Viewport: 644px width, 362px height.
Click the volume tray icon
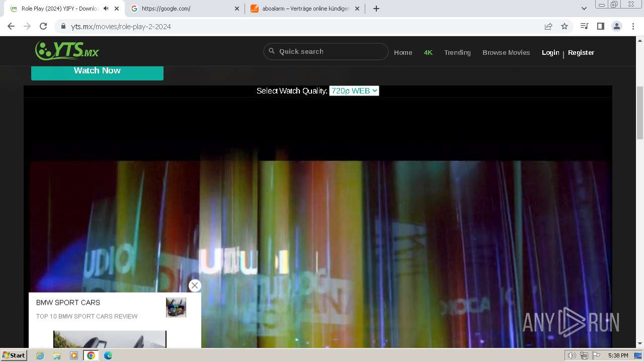(x=572, y=355)
